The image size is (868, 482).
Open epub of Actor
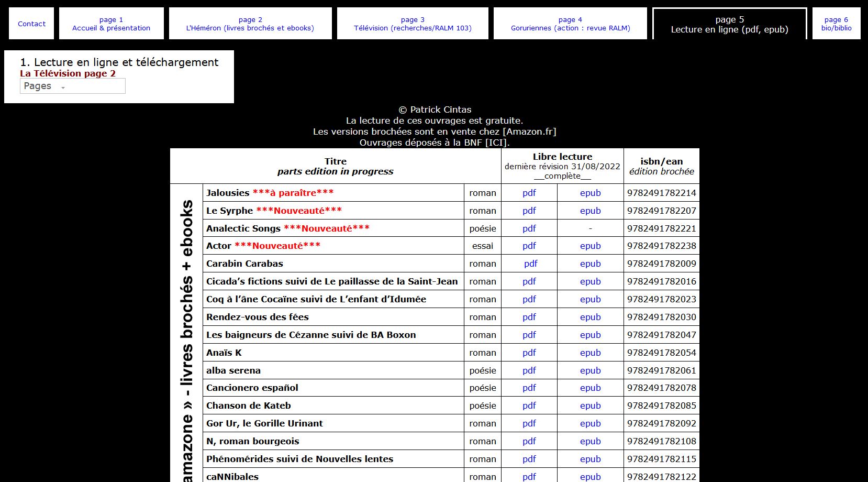coord(590,246)
